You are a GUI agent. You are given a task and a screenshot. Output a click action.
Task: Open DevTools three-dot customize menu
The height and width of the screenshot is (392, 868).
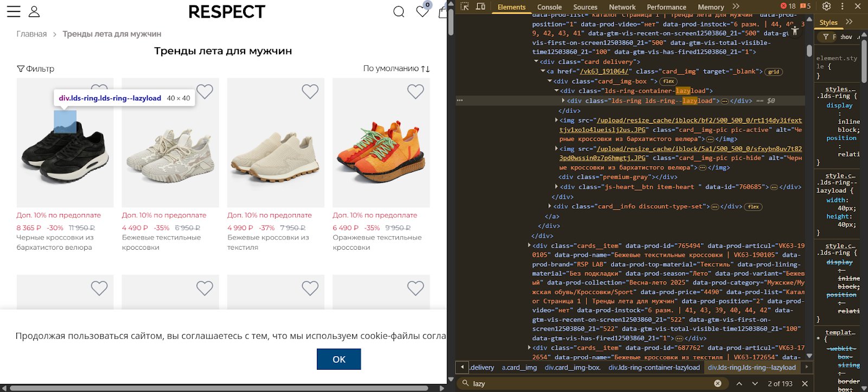(x=842, y=7)
